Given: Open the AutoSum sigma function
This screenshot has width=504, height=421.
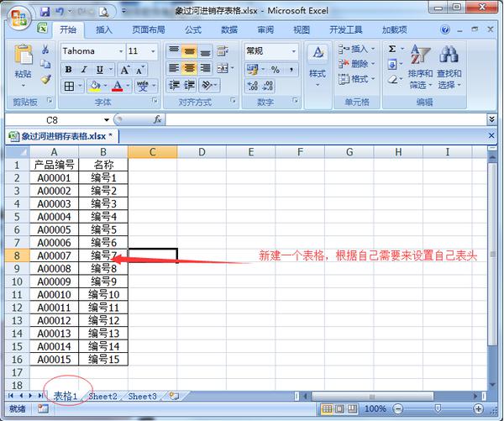Looking at the screenshot, I should [x=392, y=49].
